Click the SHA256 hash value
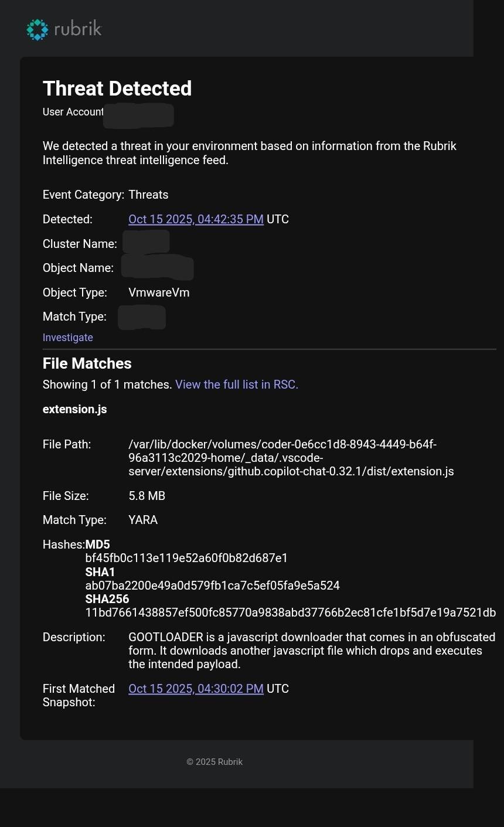This screenshot has height=827, width=504. point(290,613)
